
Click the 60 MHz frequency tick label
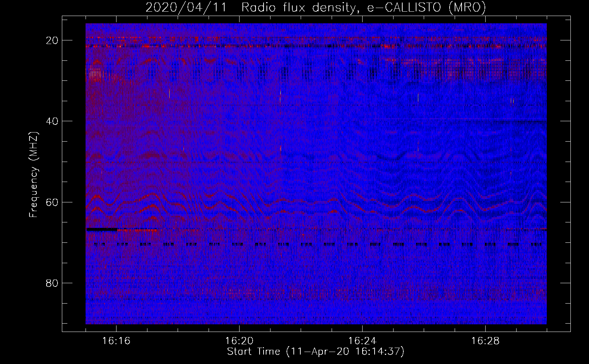coord(52,202)
